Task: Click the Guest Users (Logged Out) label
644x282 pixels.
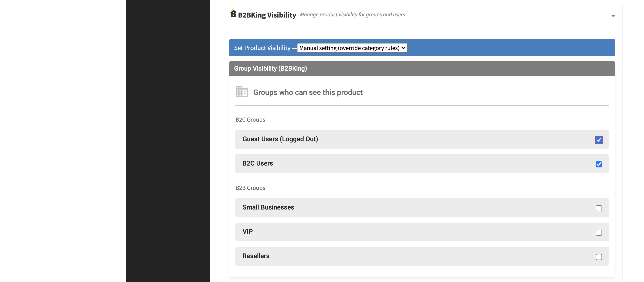Action: (x=280, y=139)
